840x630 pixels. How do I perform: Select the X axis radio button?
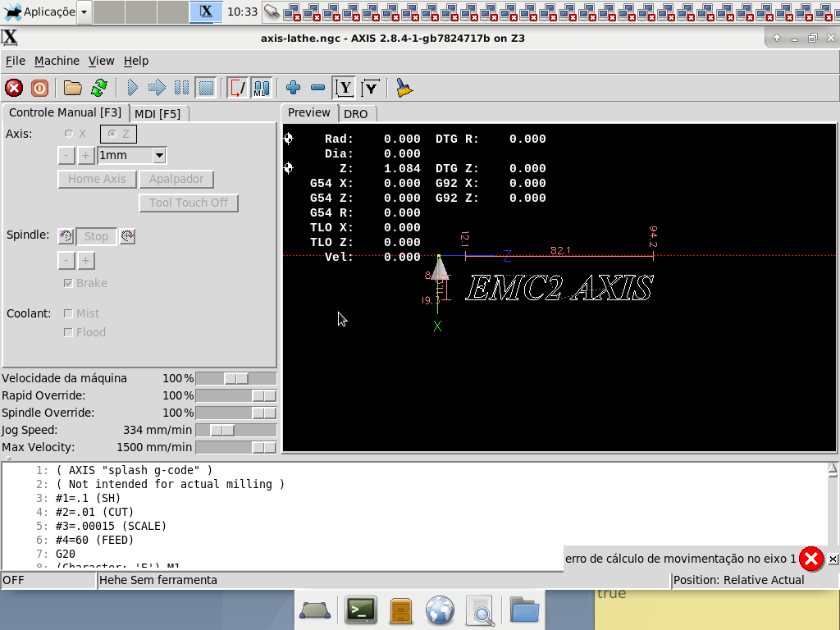click(69, 134)
